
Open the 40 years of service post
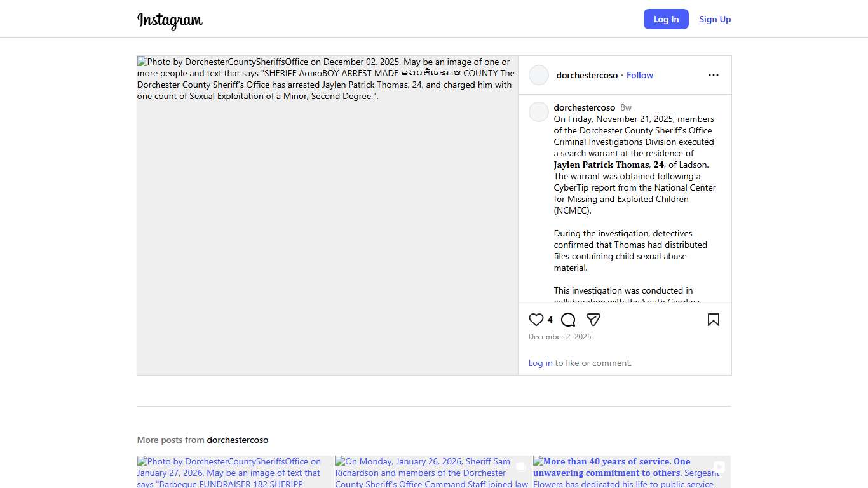pos(631,472)
